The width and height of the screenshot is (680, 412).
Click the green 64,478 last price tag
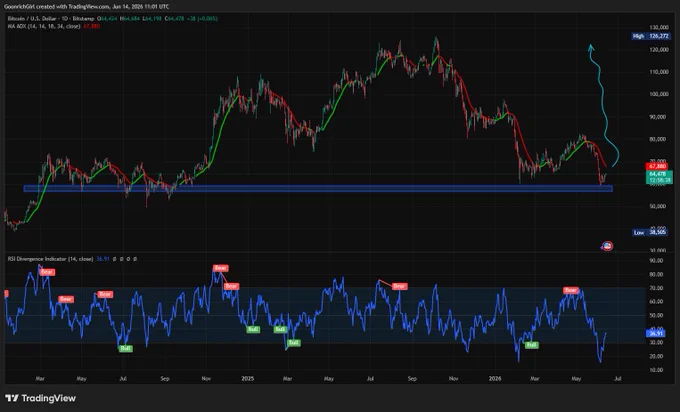(x=659, y=177)
